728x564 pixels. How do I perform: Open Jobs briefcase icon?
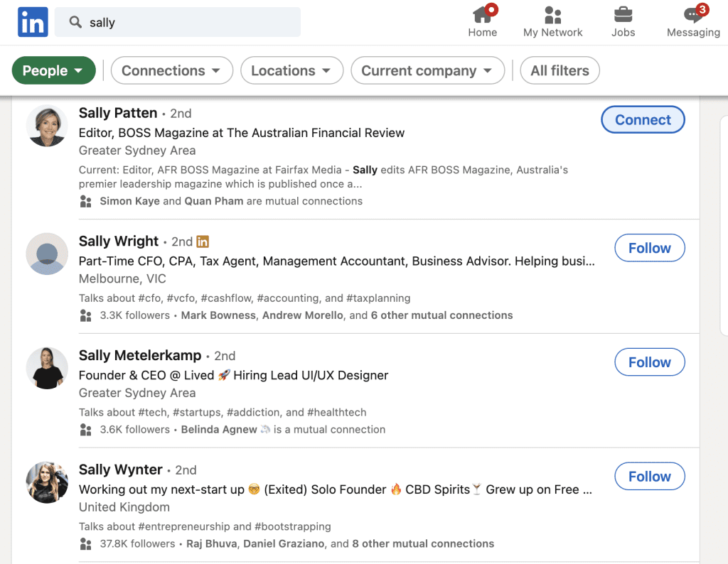click(623, 14)
